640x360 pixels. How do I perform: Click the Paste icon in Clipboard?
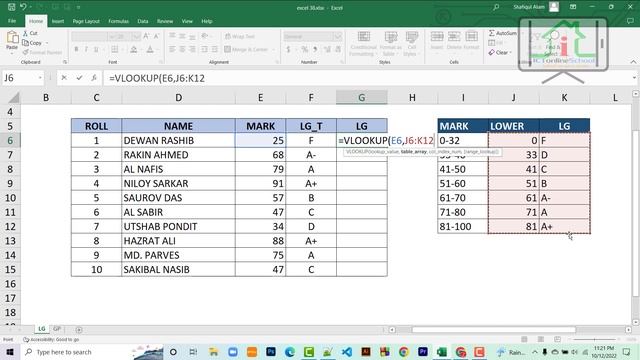point(12,38)
